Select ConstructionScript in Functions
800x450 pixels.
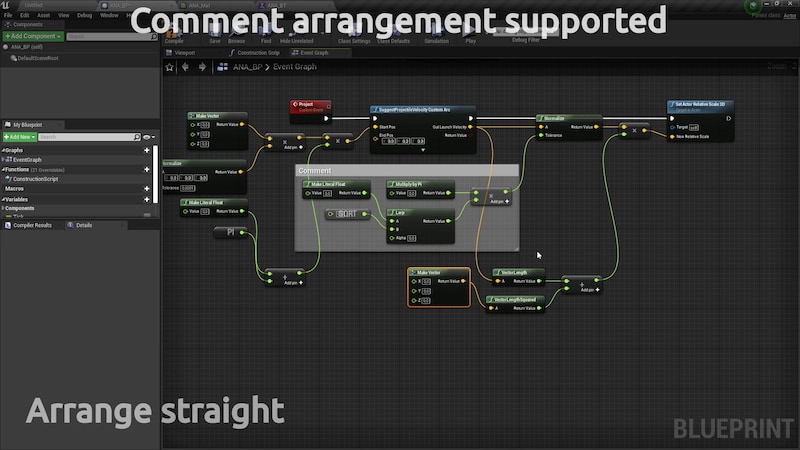32,179
